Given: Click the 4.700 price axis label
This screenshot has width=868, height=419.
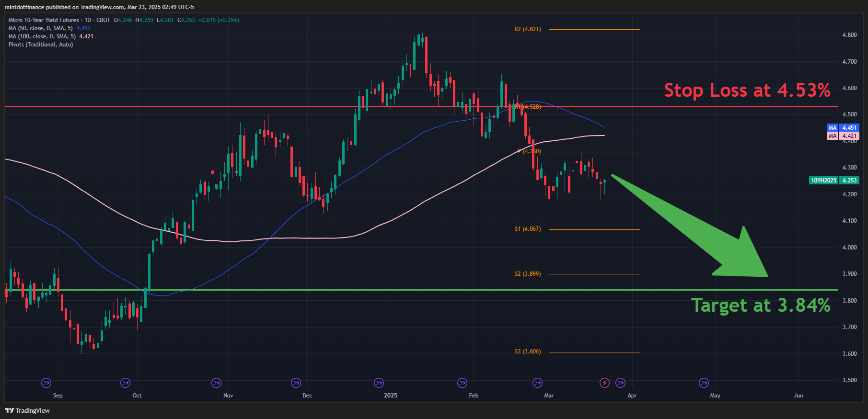Looking at the screenshot, I should [x=849, y=62].
